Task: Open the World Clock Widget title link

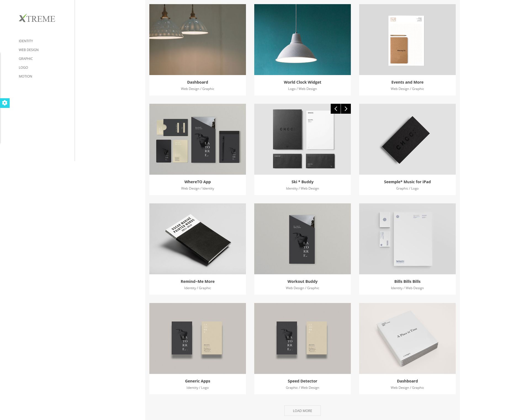Action: [303, 82]
